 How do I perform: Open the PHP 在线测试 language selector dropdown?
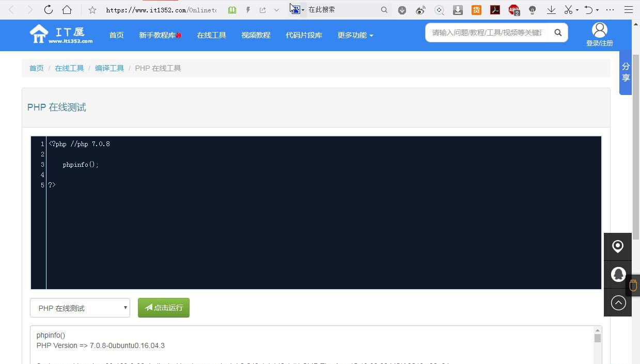[80, 308]
